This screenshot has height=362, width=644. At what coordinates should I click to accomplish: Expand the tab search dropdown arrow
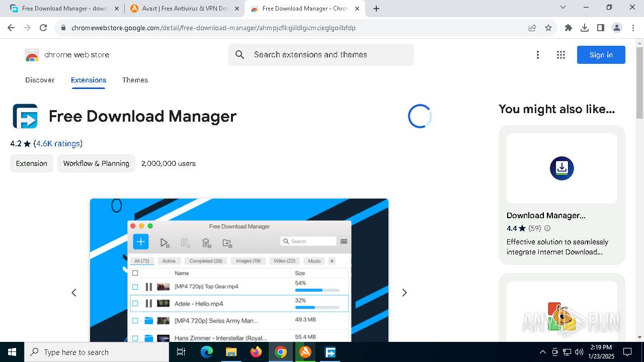(563, 7)
